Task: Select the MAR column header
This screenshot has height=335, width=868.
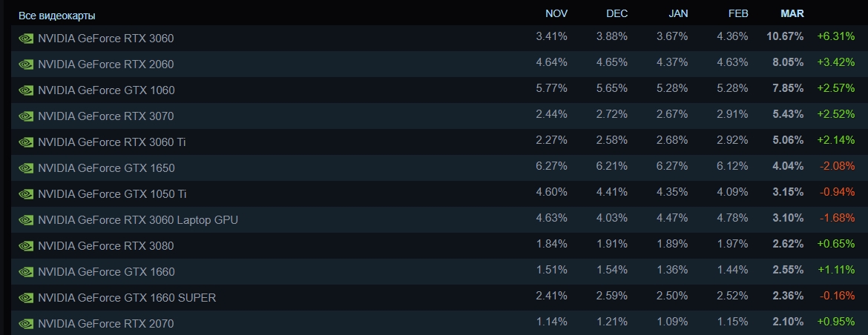Action: [792, 14]
